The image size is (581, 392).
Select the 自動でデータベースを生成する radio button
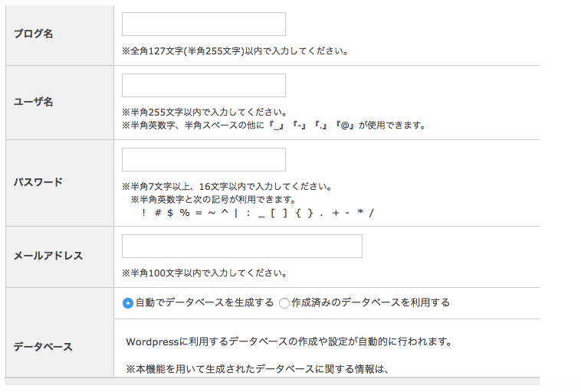click(128, 303)
